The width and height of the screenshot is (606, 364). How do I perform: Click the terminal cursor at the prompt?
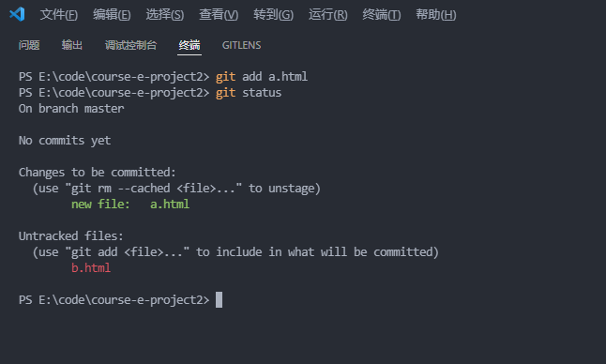219,300
